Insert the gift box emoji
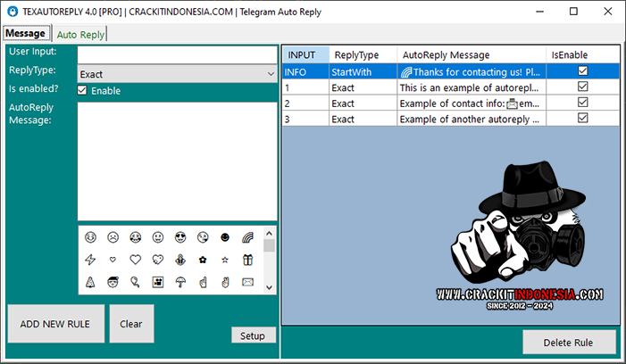626x364 pixels. pyautogui.click(x=246, y=260)
